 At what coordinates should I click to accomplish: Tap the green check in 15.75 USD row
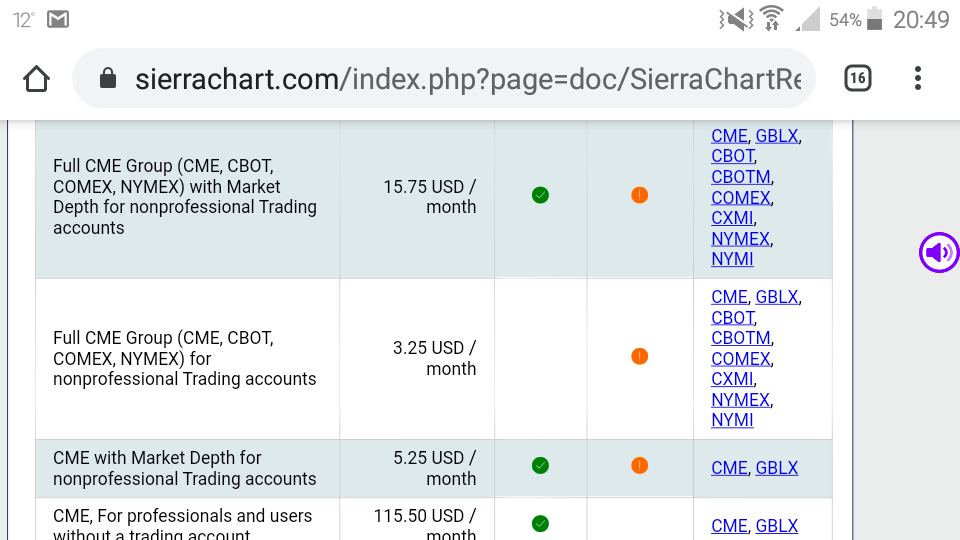540,195
